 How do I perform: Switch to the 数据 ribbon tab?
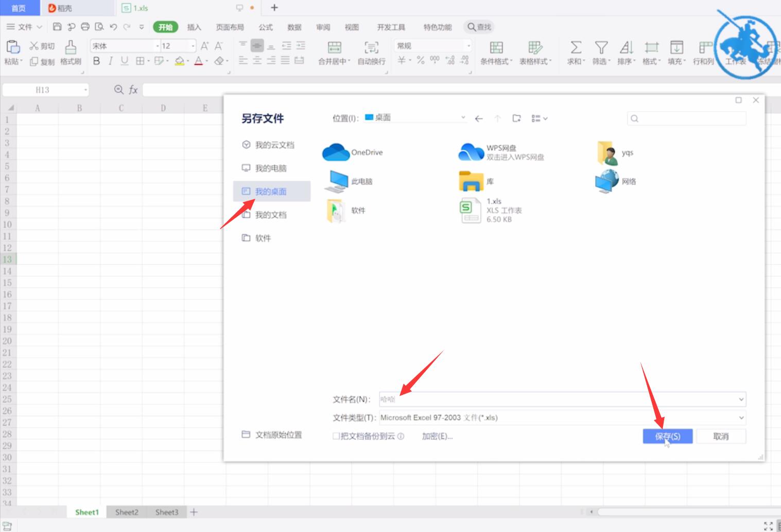pos(294,27)
